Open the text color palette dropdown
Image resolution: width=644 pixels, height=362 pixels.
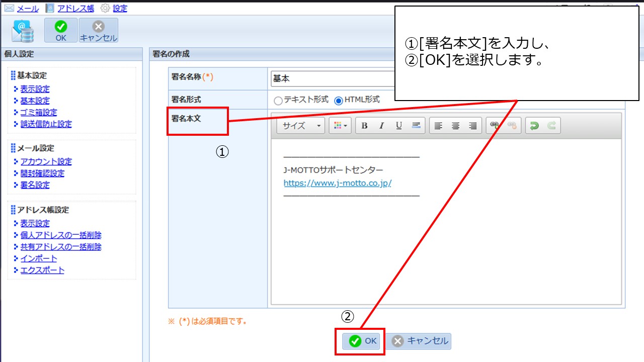(x=340, y=126)
